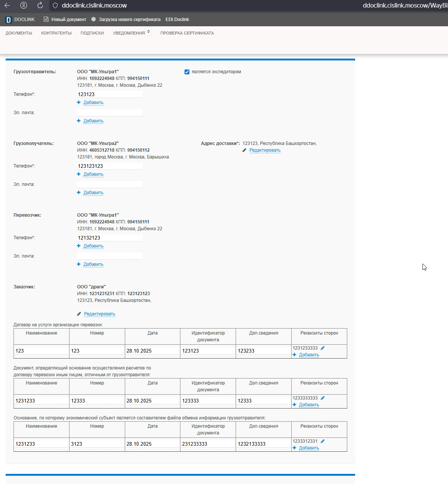Click the pencil icon next to 1233312331
This screenshot has width=448, height=484.
(322, 441)
